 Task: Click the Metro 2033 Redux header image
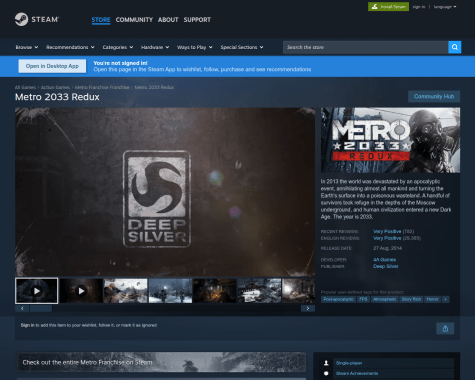click(x=390, y=140)
